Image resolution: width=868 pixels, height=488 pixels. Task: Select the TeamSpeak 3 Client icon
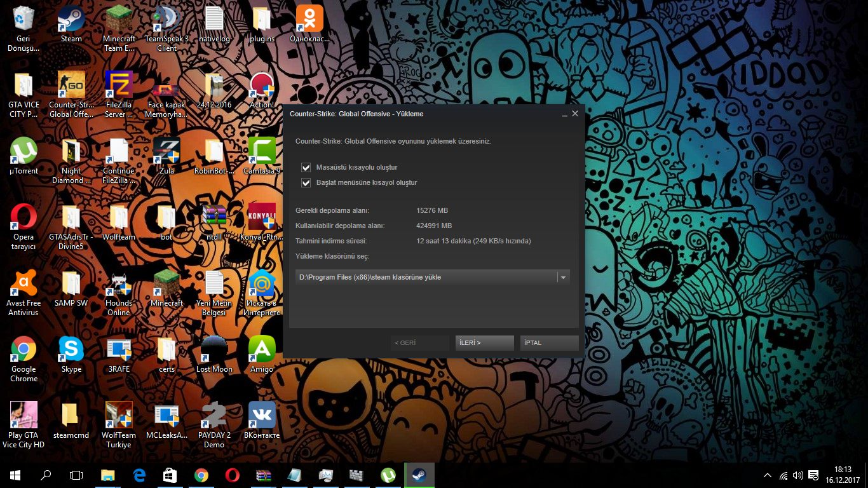[x=166, y=29]
